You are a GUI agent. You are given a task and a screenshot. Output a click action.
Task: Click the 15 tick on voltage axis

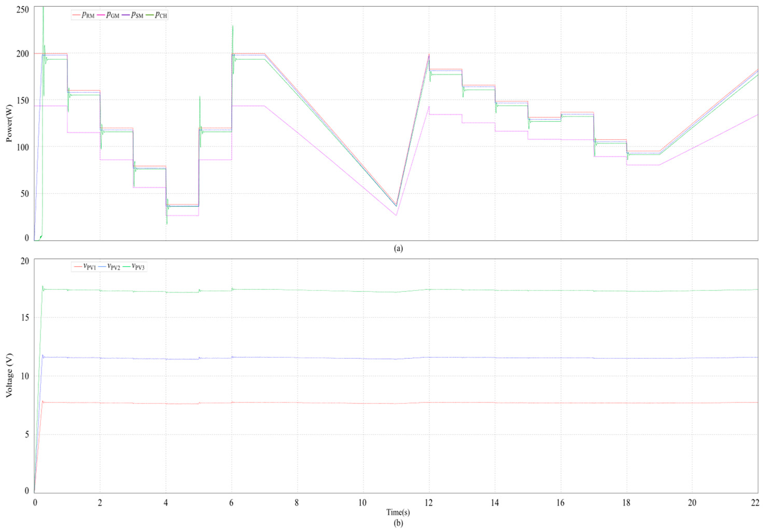coord(25,318)
